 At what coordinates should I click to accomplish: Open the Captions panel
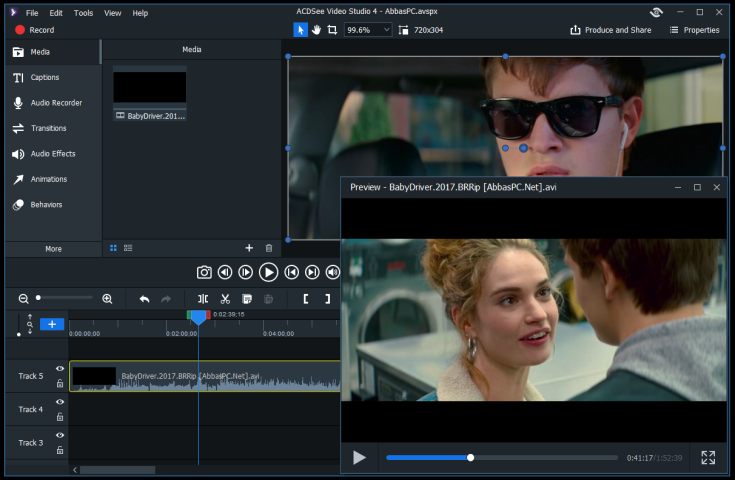(x=53, y=77)
